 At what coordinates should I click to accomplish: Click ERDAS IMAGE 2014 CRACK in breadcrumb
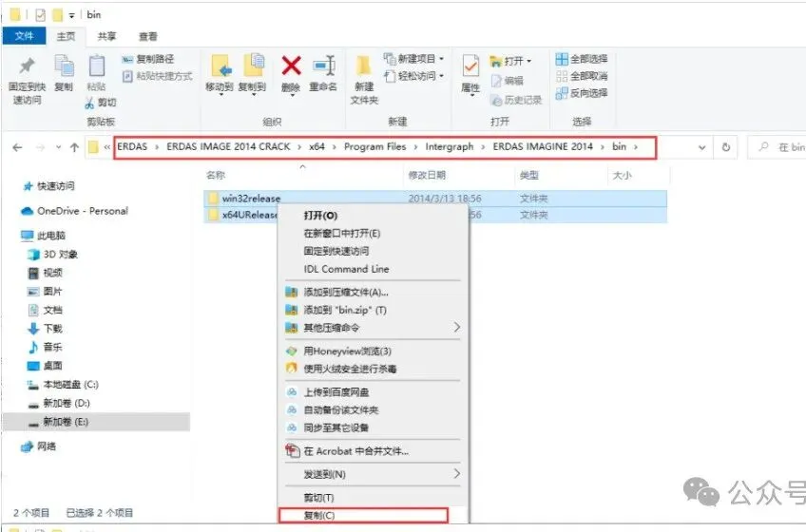coord(228,146)
